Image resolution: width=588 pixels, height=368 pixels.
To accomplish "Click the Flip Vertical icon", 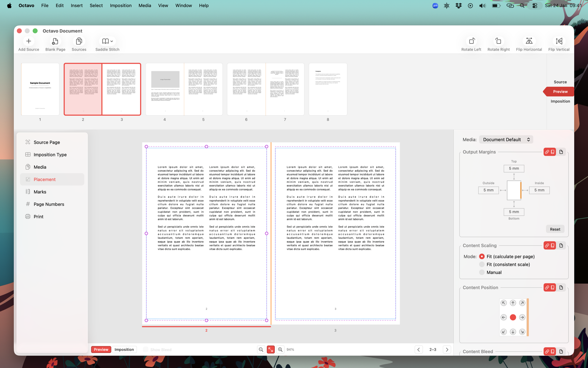I will coord(559,41).
